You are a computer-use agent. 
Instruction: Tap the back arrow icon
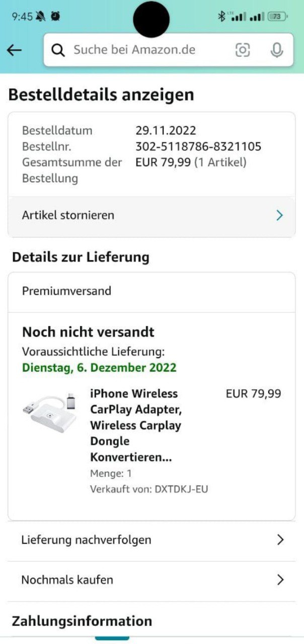tap(14, 50)
